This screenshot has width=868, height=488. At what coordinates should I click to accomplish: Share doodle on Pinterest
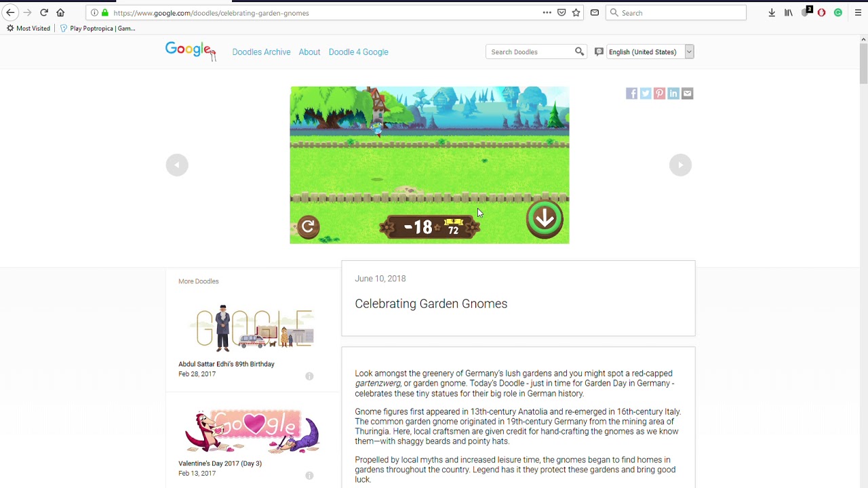click(x=659, y=94)
